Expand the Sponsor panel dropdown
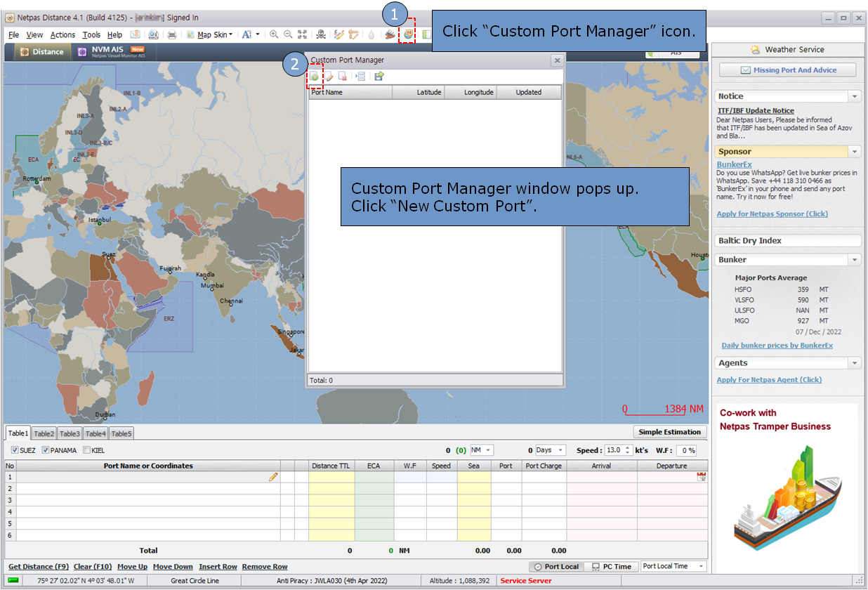The image size is (868, 590). [x=855, y=152]
